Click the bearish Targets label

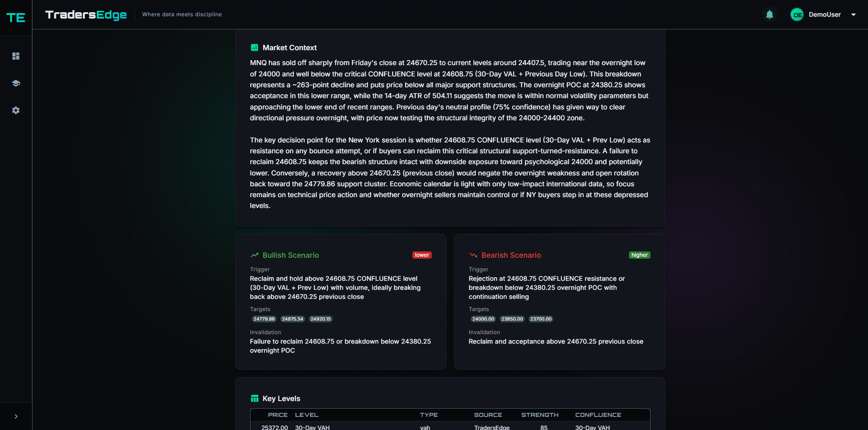tap(479, 309)
